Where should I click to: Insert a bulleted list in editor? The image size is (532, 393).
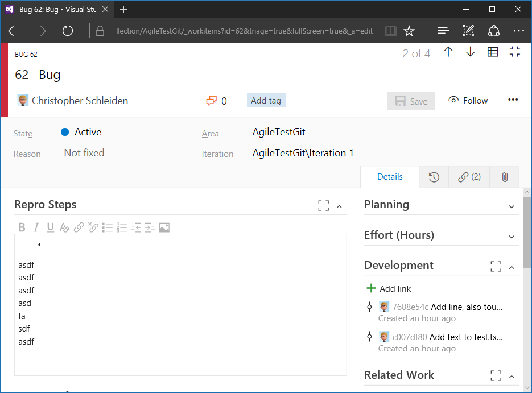(107, 227)
